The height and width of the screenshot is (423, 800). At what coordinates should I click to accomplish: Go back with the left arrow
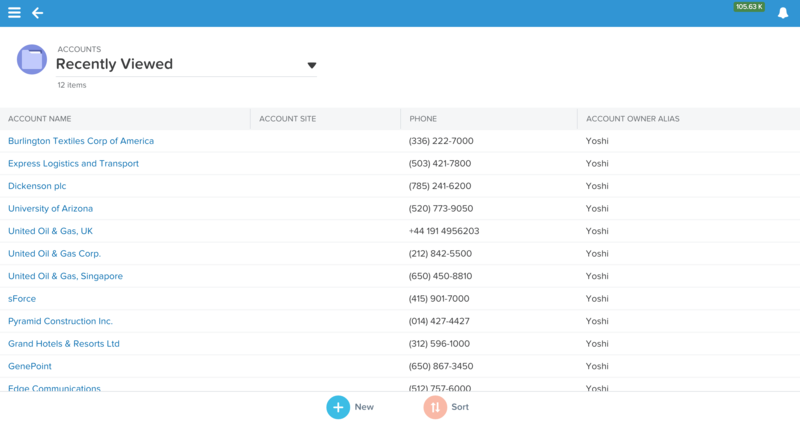[37, 13]
